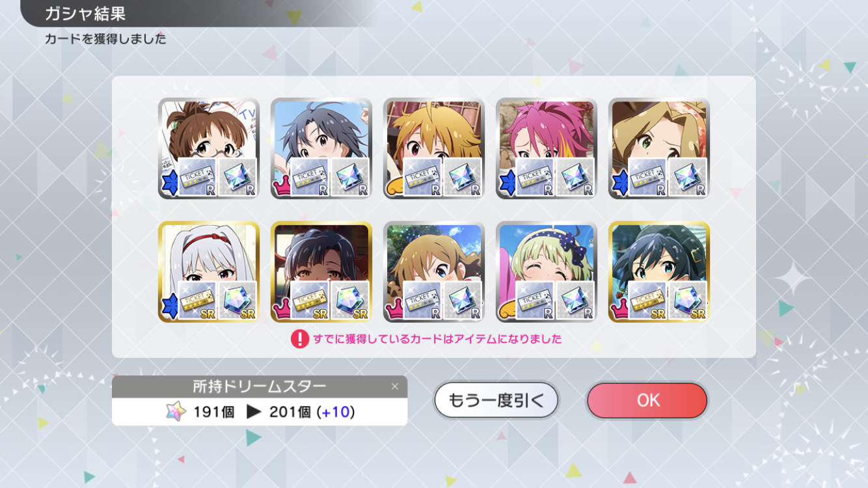868x488 pixels.
Task: Click gold SR ticket on beret girl card
Action: click(x=647, y=301)
